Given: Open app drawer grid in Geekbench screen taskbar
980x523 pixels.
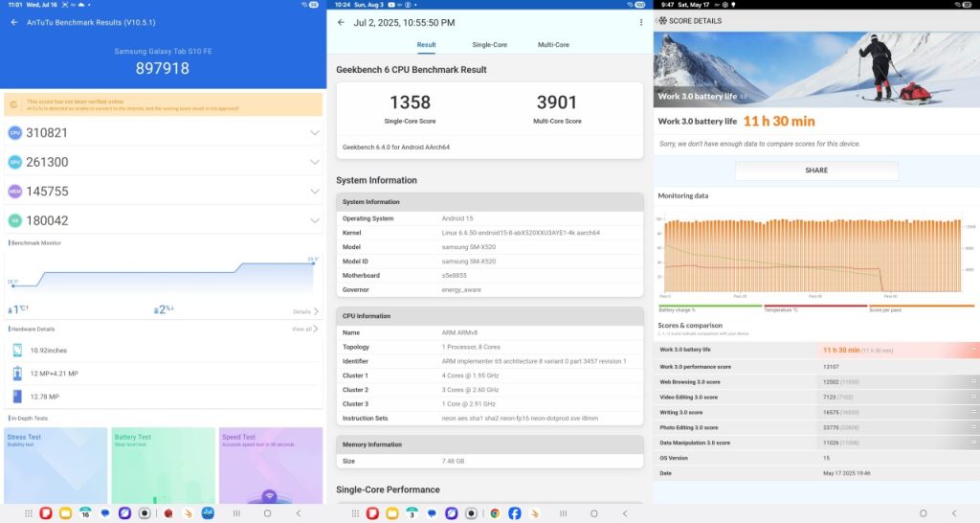Looking at the screenshot, I should (x=355, y=513).
